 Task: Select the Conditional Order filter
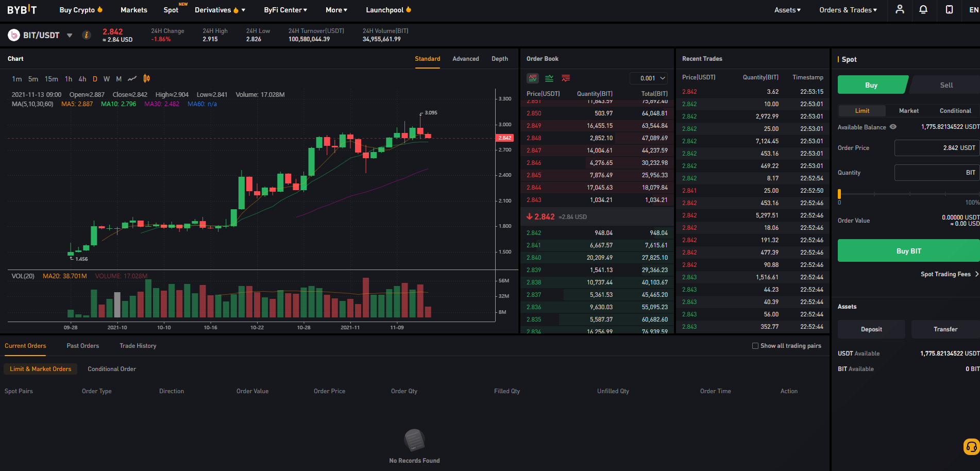pos(112,369)
